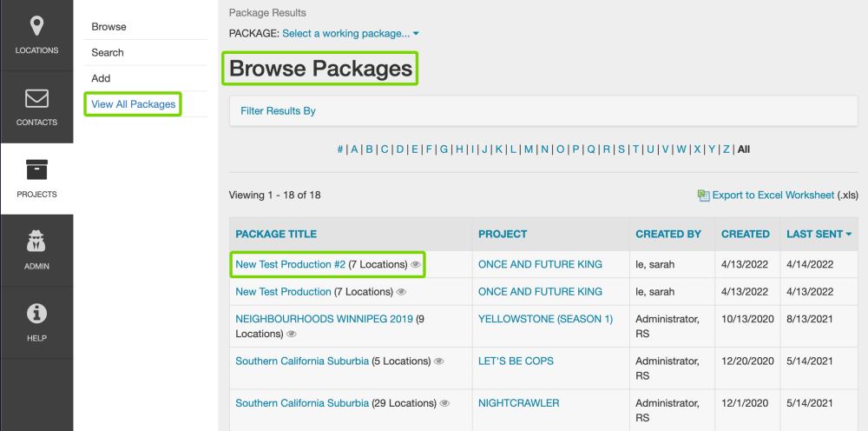Select the Projects archive box icon
Screen dimensions: 868x431
coord(36,169)
